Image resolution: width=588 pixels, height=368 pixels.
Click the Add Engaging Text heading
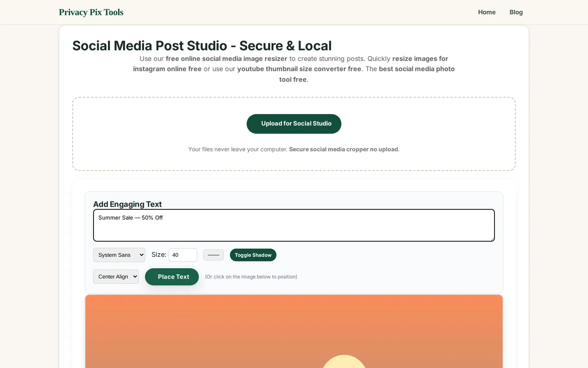pyautogui.click(x=127, y=204)
